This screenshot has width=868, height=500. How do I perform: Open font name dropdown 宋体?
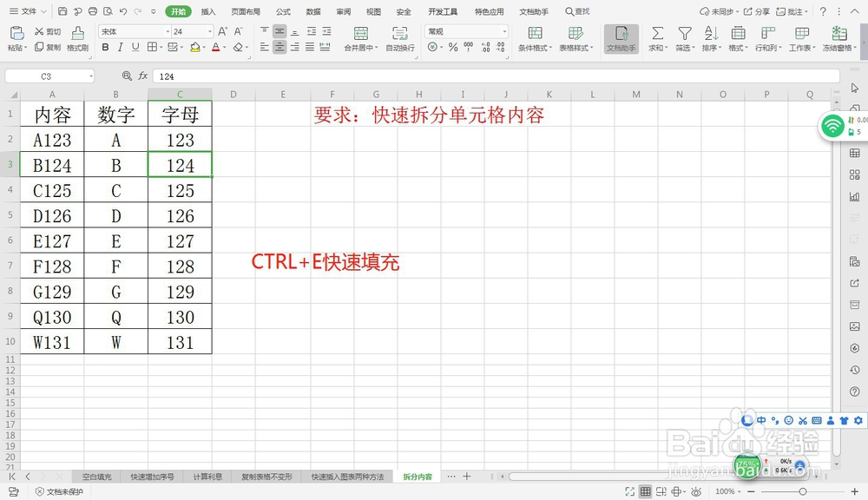pos(168,31)
